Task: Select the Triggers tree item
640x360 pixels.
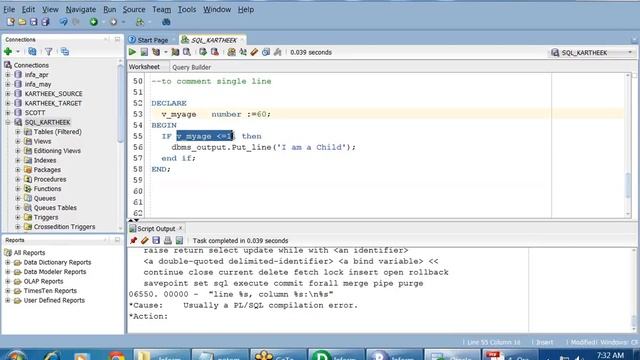Action: pos(46,217)
